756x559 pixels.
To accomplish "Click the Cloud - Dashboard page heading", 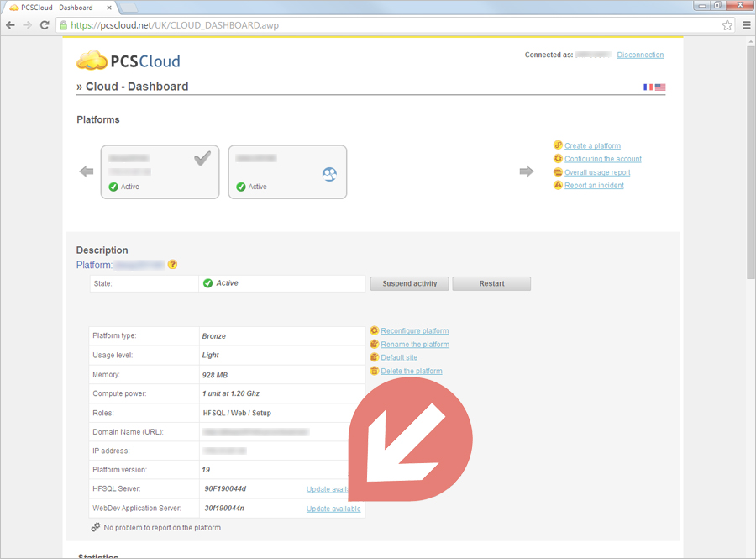I will [x=137, y=87].
